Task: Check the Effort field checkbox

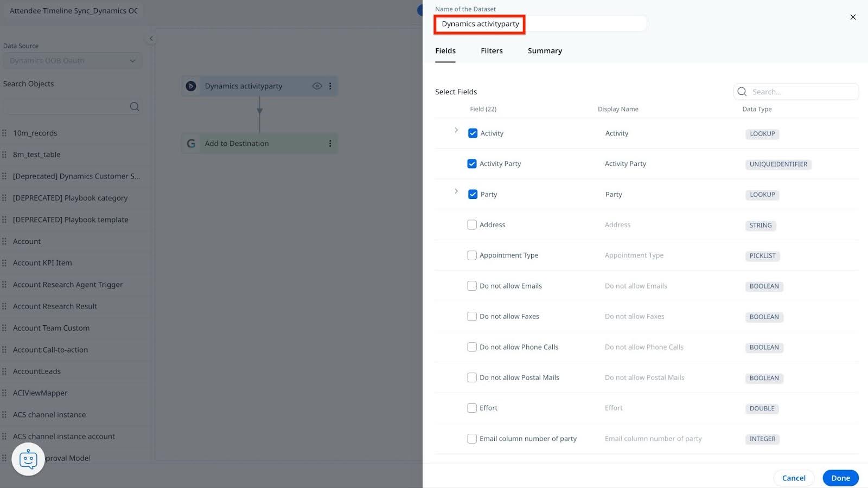Action: point(472,408)
